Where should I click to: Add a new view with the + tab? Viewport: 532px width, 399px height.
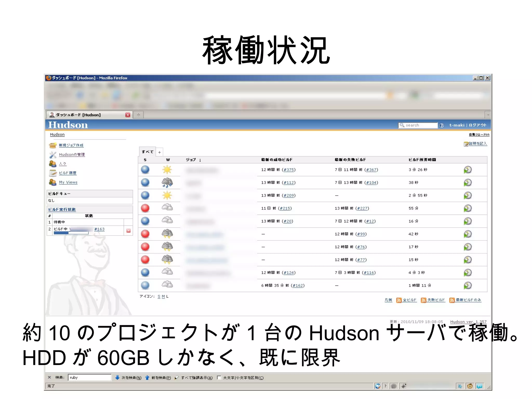[x=159, y=152]
